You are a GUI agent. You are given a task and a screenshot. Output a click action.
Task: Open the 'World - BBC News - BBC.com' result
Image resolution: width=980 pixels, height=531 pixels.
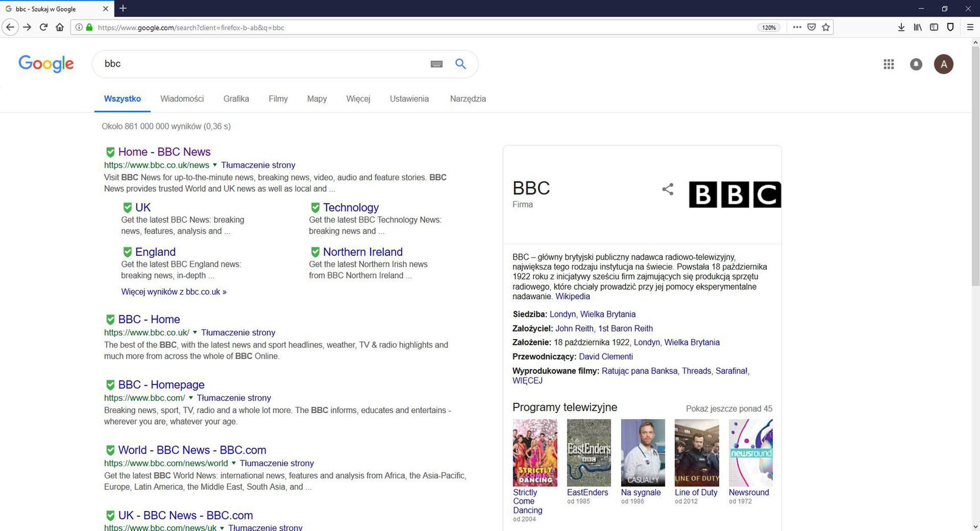point(192,450)
